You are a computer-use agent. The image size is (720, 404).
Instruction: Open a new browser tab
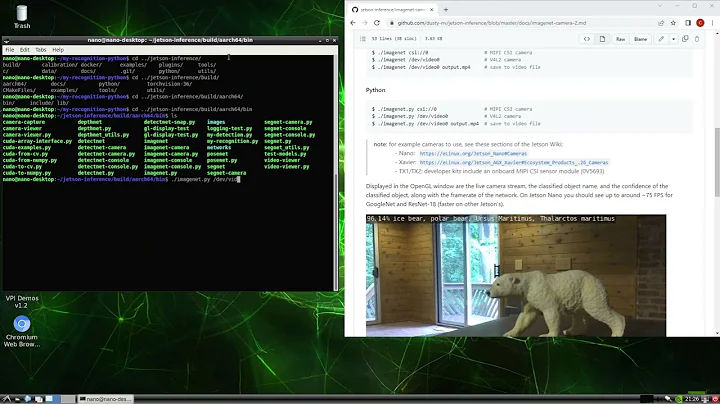(445, 9)
